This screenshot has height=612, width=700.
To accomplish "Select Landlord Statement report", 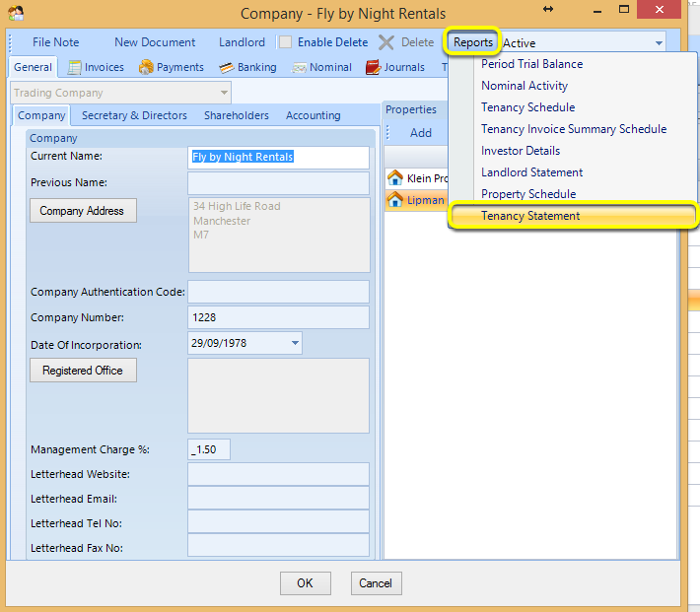I will point(531,172).
